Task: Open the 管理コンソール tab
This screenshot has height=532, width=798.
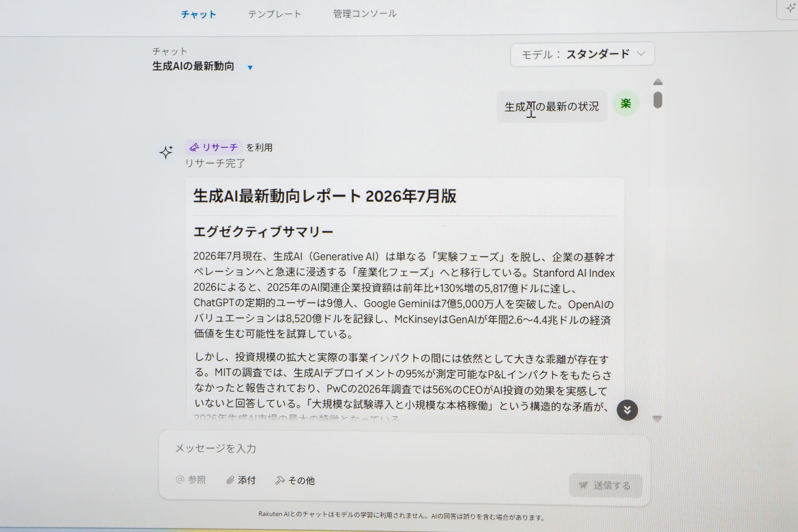Action: (365, 14)
